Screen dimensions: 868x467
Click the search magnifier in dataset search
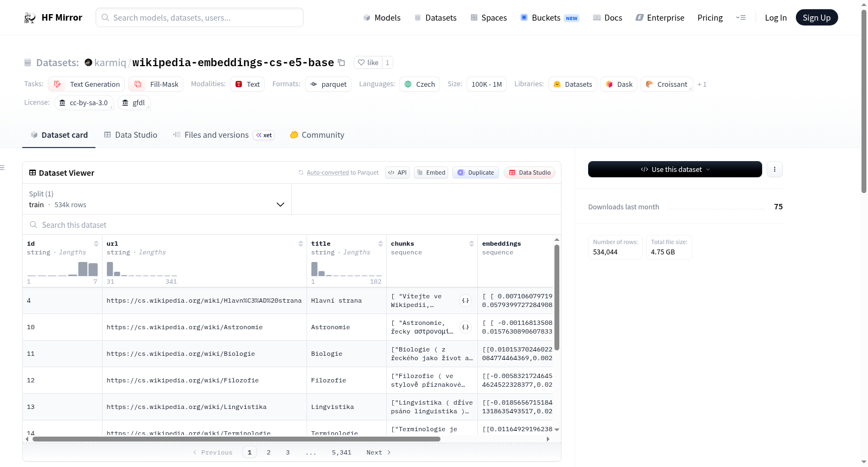[34, 225]
